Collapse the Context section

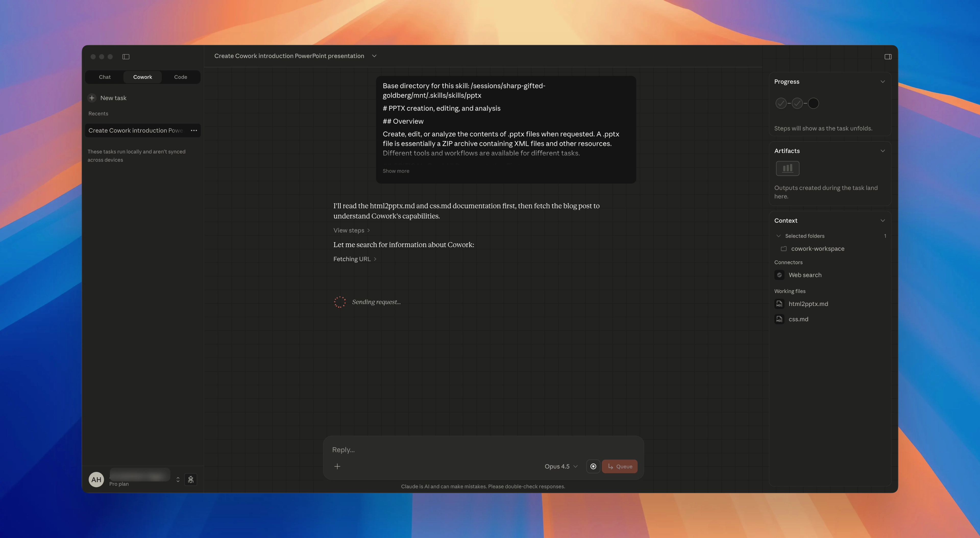883,221
